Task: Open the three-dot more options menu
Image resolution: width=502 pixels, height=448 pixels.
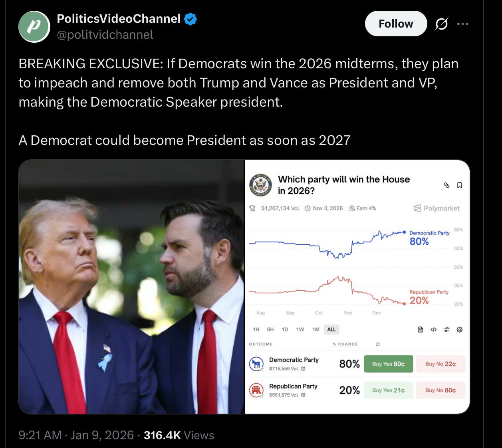Action: coord(462,24)
